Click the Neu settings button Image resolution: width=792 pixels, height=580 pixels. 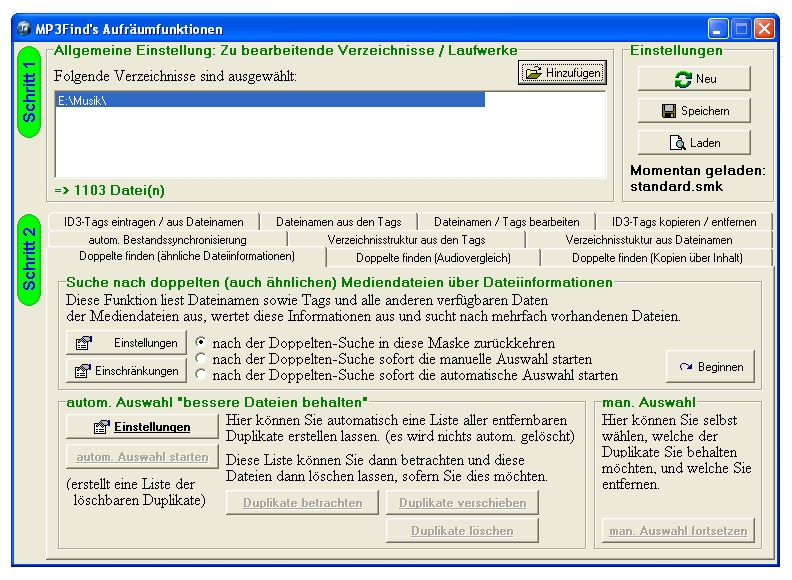point(694,79)
